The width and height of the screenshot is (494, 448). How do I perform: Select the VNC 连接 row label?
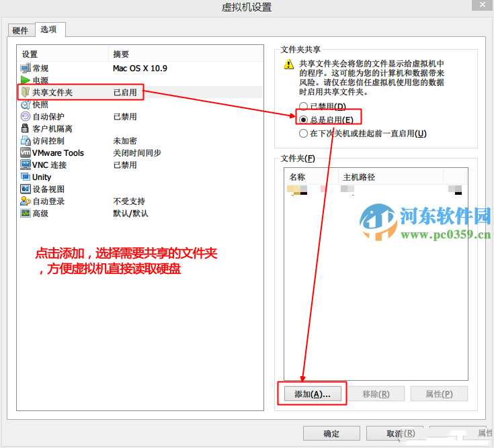pos(49,165)
